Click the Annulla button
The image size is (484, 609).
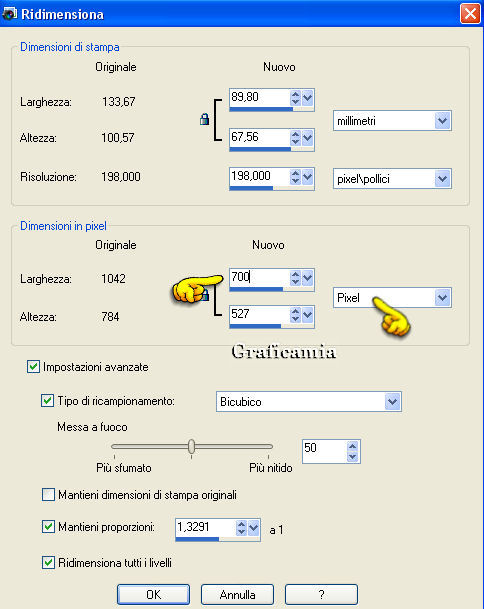[237, 595]
